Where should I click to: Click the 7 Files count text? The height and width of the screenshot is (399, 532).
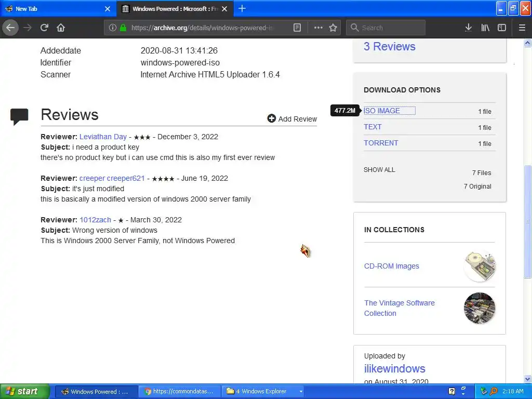tap(482, 172)
